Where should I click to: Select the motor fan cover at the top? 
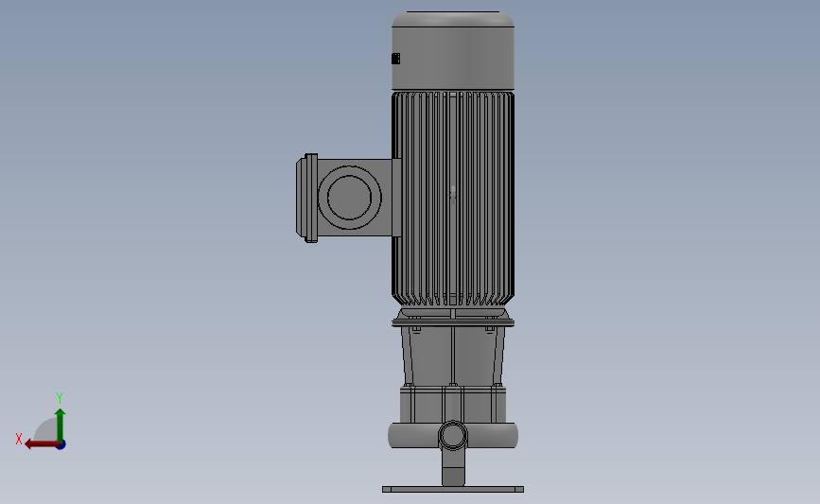pos(453,51)
